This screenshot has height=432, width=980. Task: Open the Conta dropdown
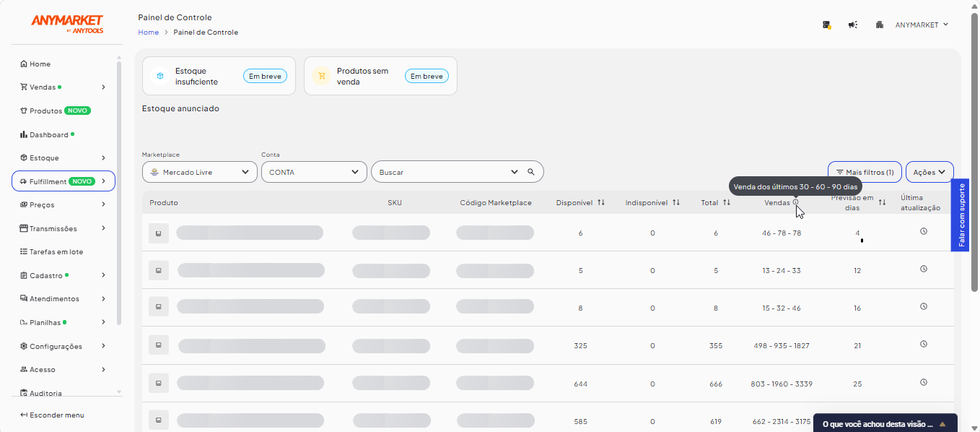pyautogui.click(x=314, y=172)
